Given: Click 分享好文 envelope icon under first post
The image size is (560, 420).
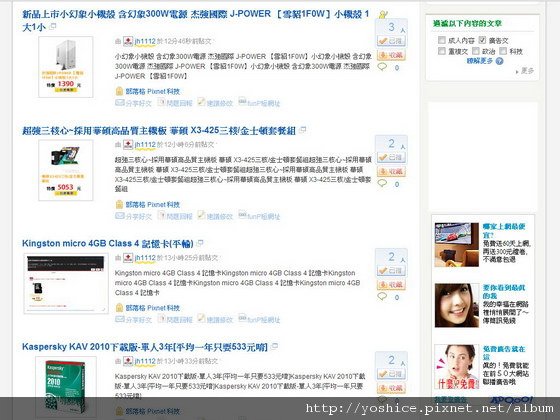Looking at the screenshot, I should [x=120, y=103].
